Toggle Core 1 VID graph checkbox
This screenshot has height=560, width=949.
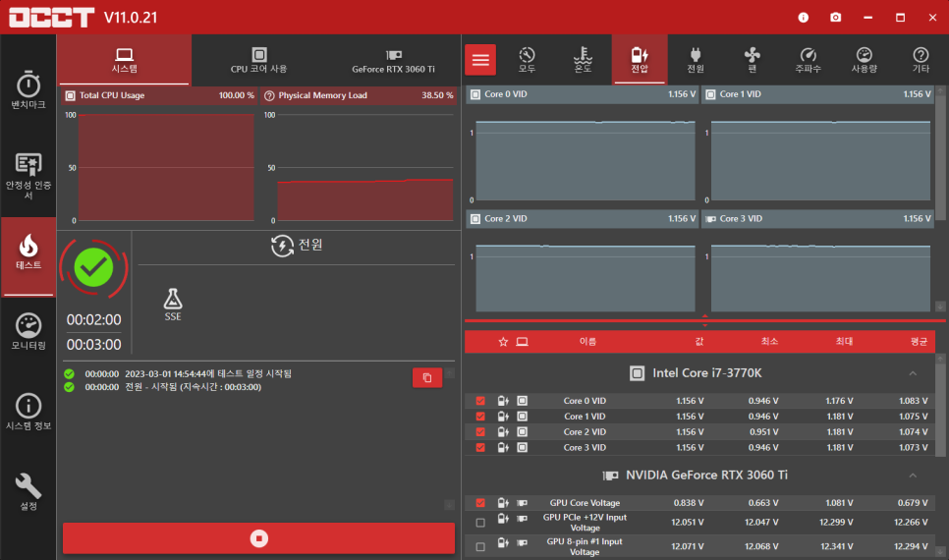point(480,417)
